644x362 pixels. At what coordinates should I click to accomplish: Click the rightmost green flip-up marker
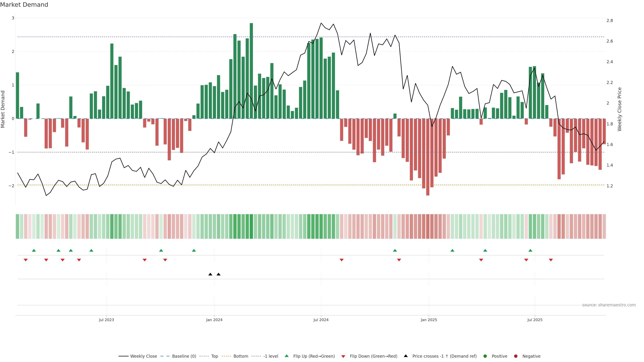[530, 250]
